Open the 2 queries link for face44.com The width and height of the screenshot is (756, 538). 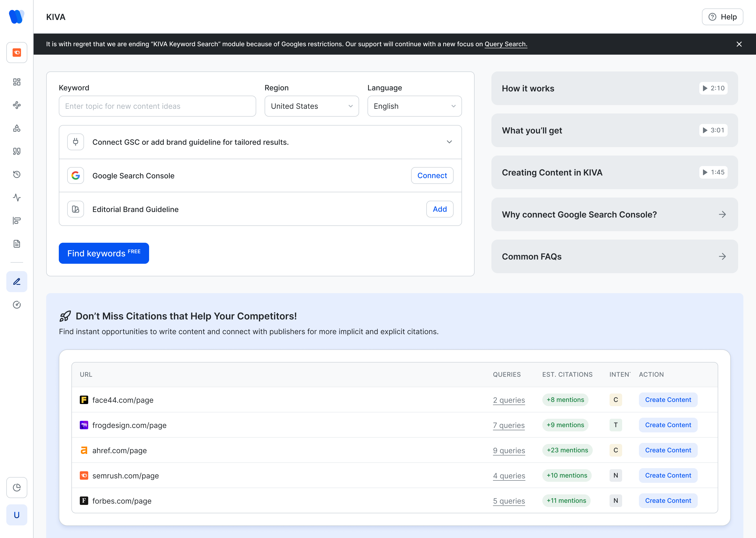tap(509, 400)
